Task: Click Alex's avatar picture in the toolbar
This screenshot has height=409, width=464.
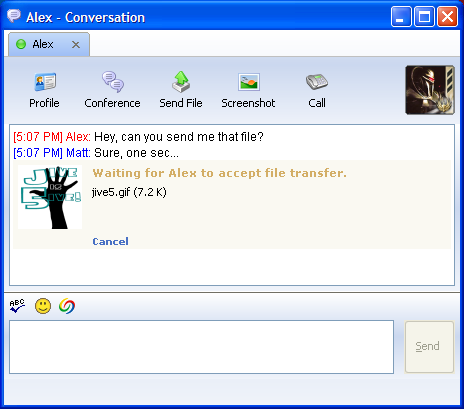Action: click(x=430, y=90)
